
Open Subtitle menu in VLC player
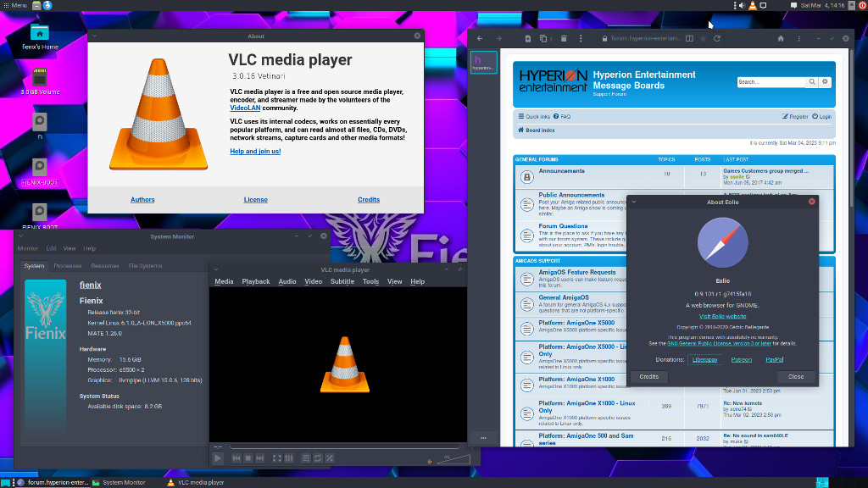click(342, 281)
